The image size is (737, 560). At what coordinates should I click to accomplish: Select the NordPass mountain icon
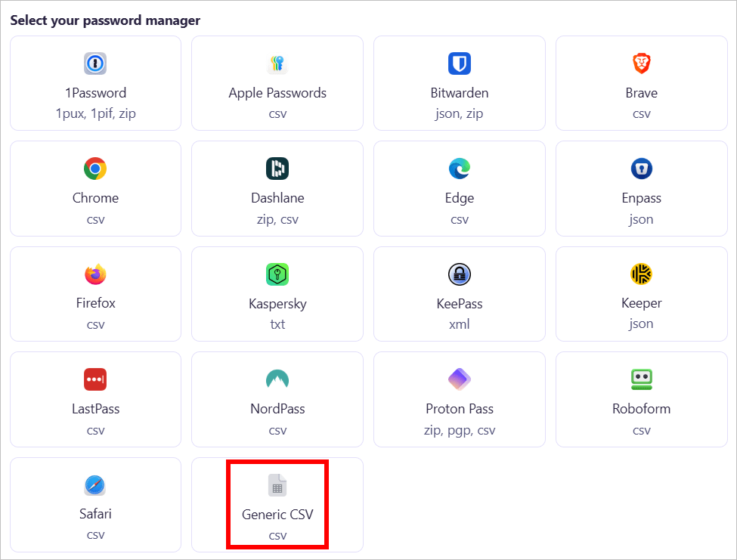(x=277, y=379)
